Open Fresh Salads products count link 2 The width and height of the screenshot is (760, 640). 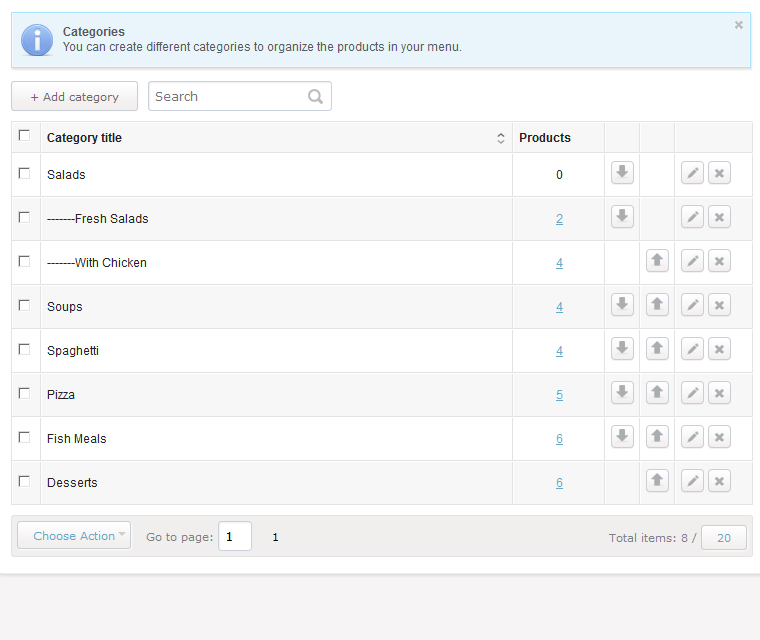pos(559,219)
